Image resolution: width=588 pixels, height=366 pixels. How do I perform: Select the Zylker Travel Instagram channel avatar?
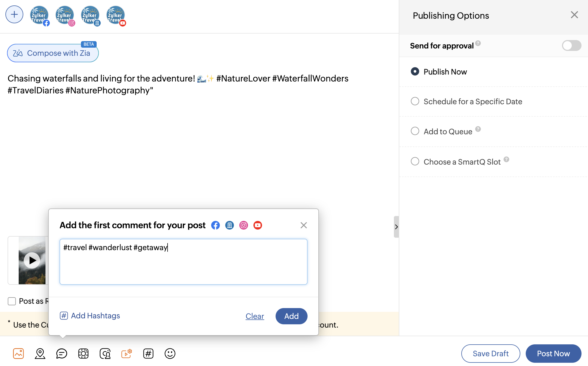coord(65,15)
